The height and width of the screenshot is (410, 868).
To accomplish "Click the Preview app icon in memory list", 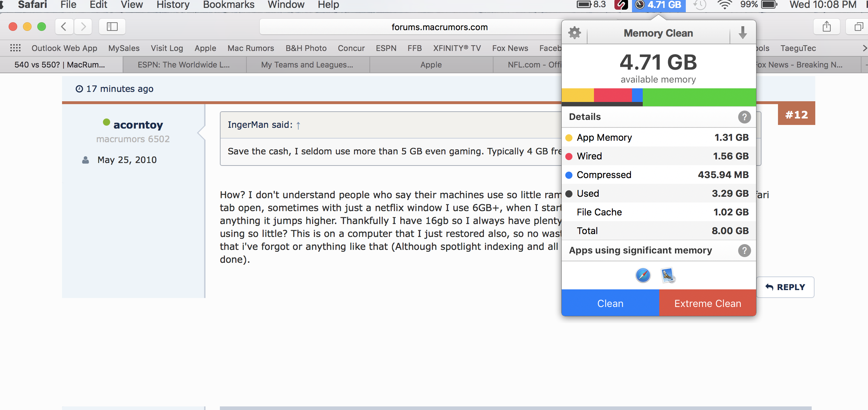I will (x=668, y=275).
